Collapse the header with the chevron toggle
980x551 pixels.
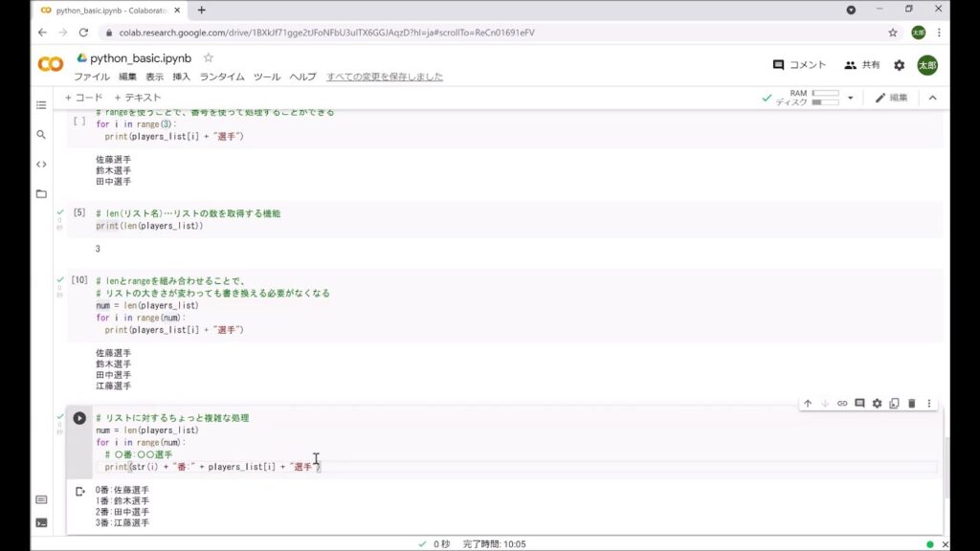pyautogui.click(x=933, y=97)
